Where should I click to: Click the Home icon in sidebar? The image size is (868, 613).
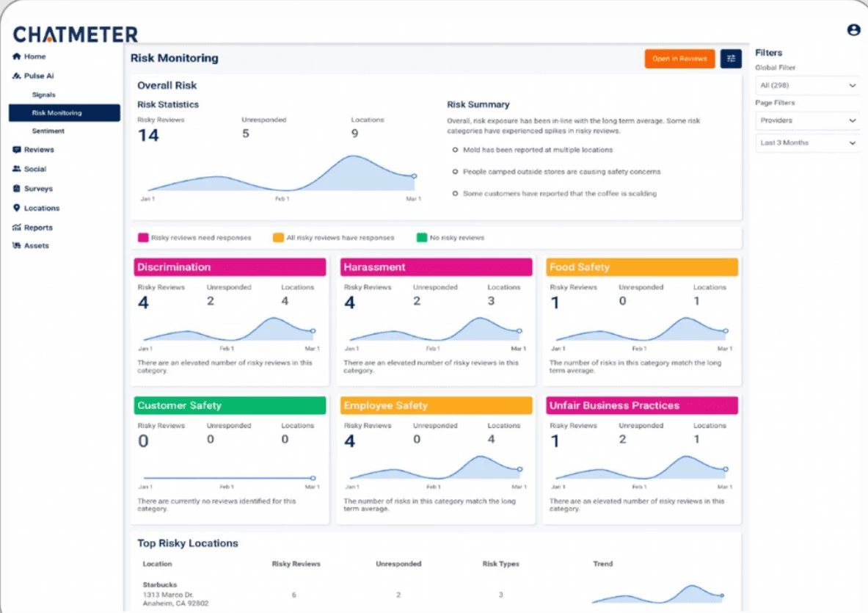point(17,57)
